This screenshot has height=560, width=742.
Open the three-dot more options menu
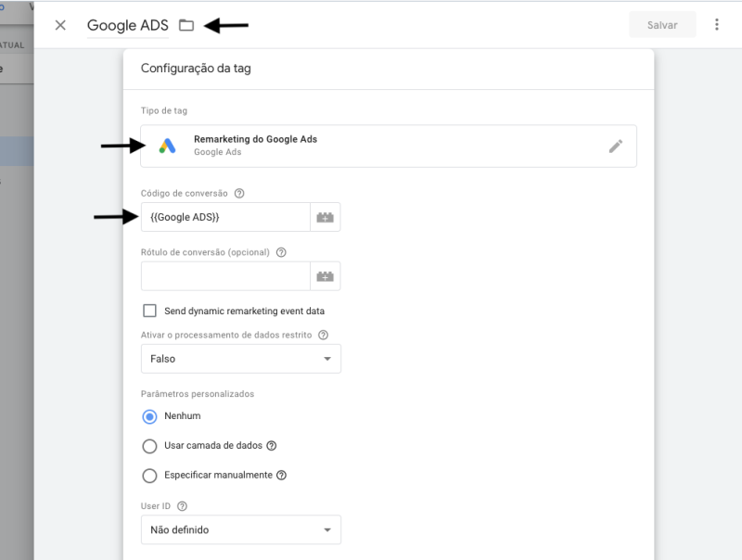click(x=717, y=25)
